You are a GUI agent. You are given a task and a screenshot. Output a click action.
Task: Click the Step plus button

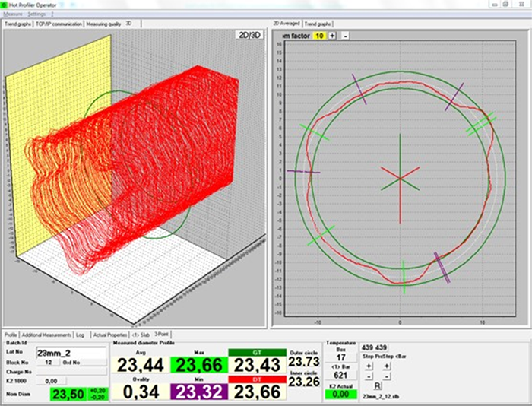(x=367, y=366)
